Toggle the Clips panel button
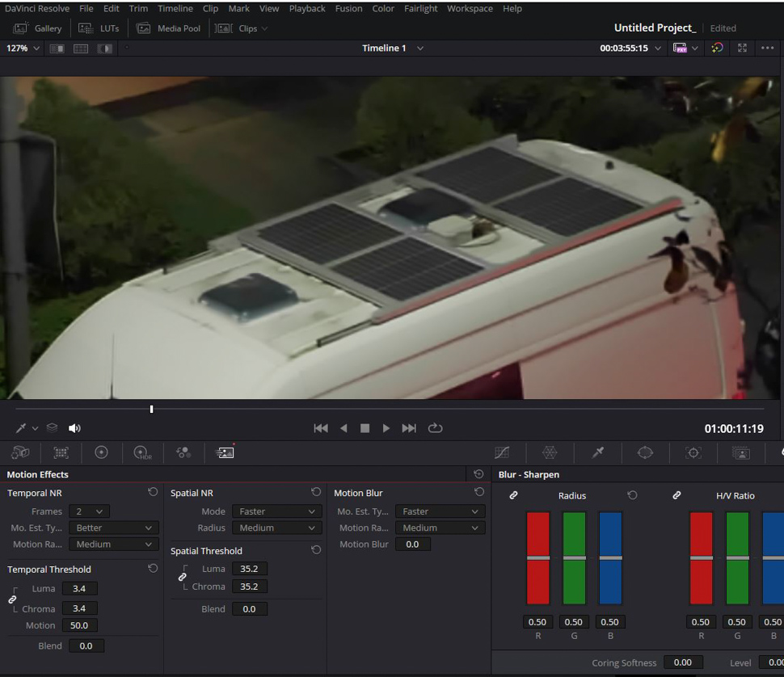 click(236, 28)
